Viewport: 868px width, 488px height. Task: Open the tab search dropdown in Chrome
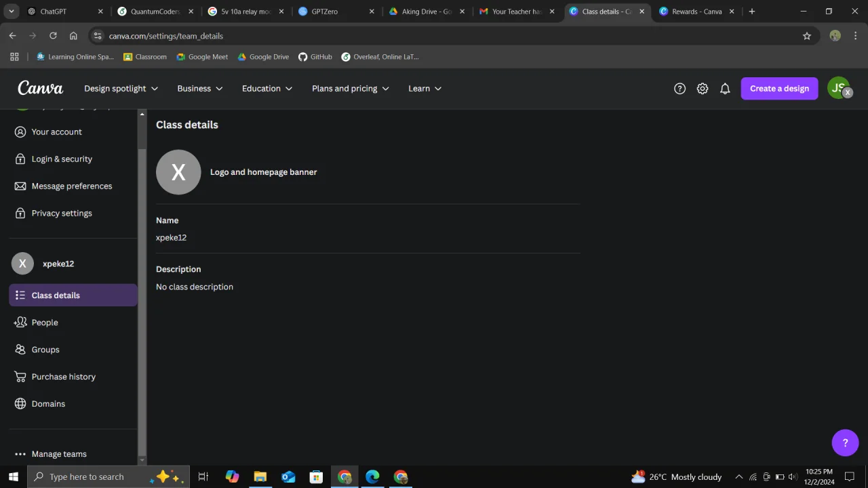point(11,12)
